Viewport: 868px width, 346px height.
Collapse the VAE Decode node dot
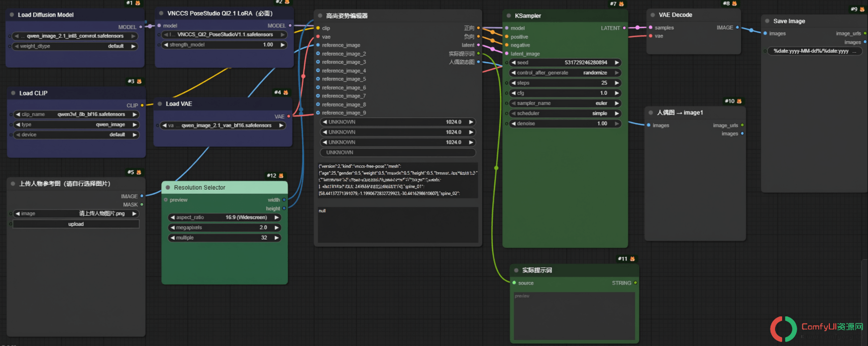tap(653, 15)
